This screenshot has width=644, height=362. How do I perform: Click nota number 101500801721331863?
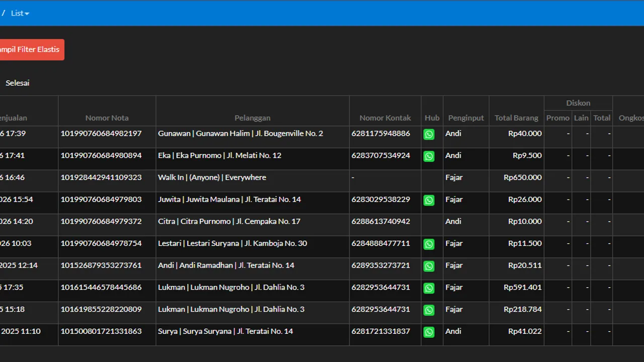(x=101, y=331)
